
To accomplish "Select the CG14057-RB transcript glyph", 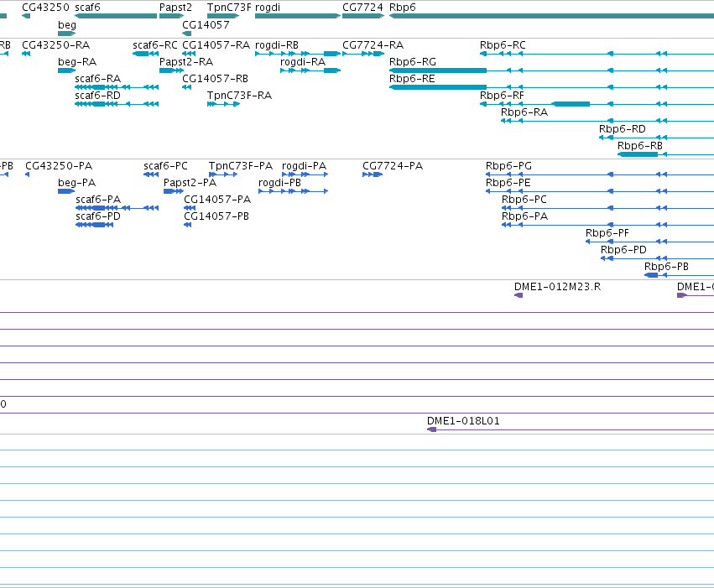I will coord(187,87).
